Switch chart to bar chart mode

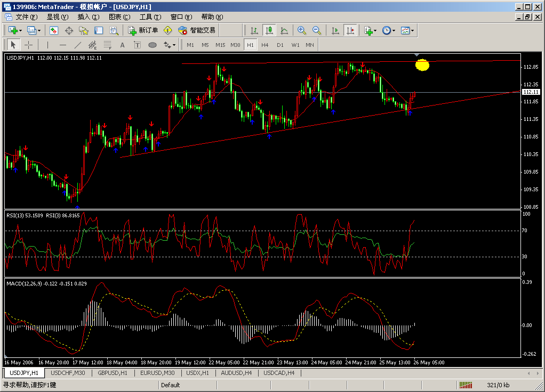(x=254, y=30)
